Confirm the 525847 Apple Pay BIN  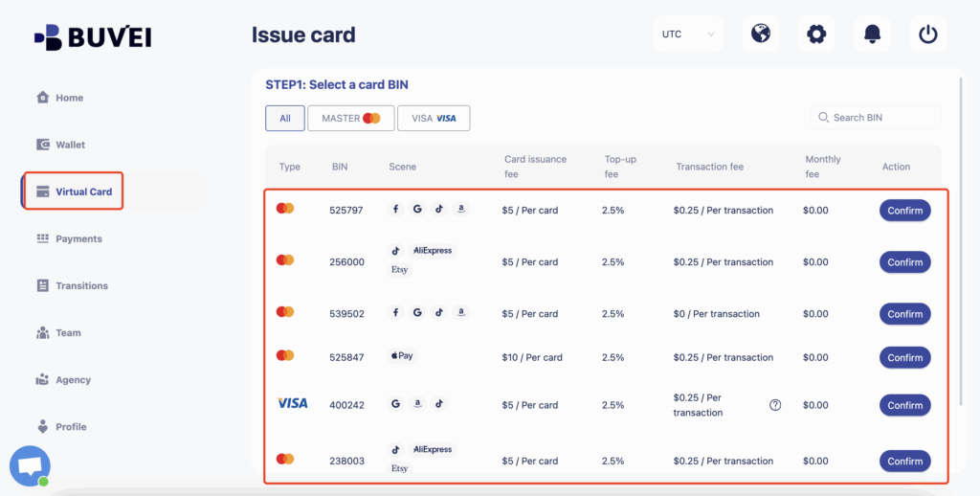(x=904, y=358)
